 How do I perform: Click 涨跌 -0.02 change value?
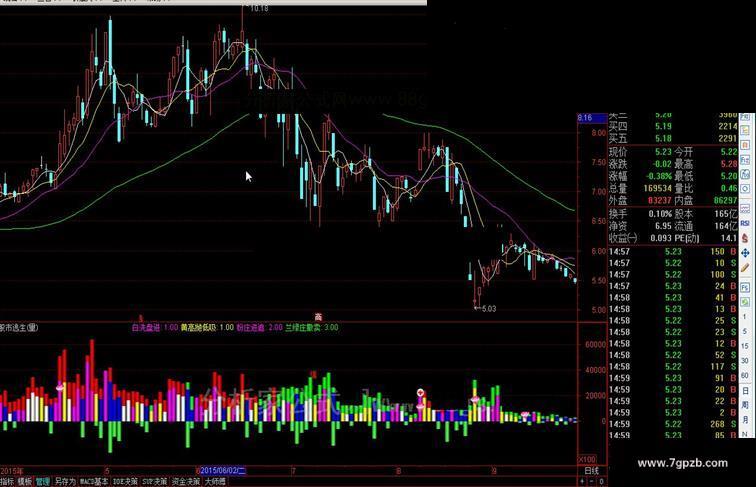[x=663, y=164]
